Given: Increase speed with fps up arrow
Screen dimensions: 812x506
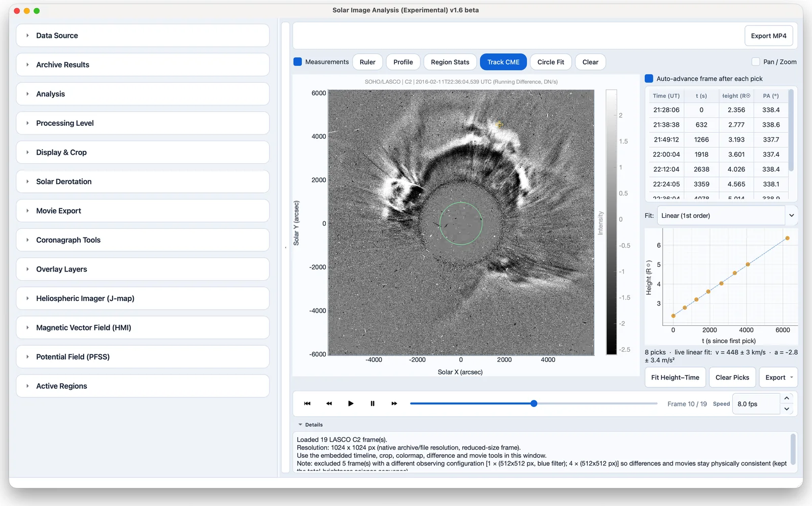Looking at the screenshot, I should tap(787, 398).
